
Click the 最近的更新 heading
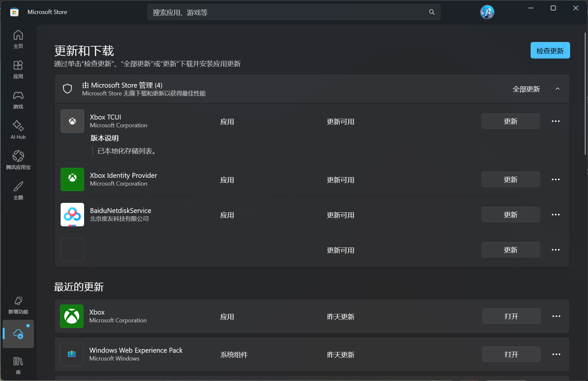click(79, 287)
